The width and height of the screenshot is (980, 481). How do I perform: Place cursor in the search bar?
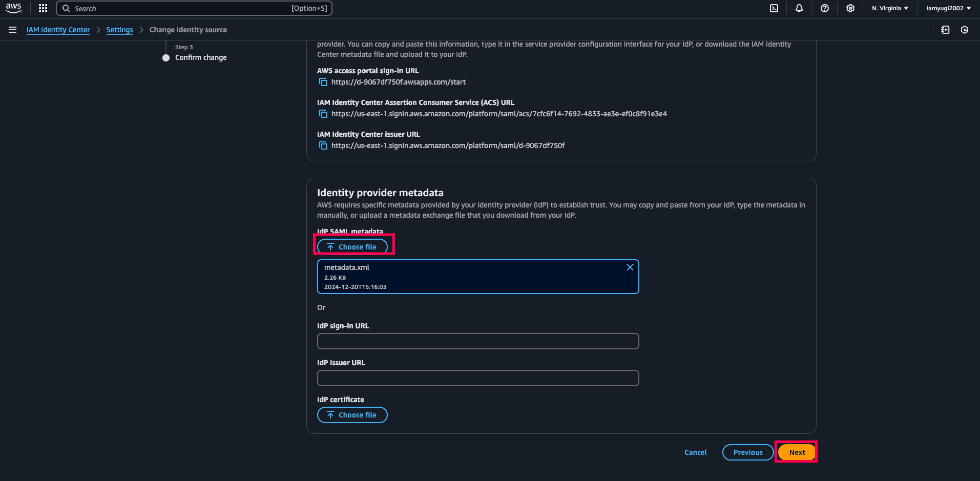click(195, 8)
